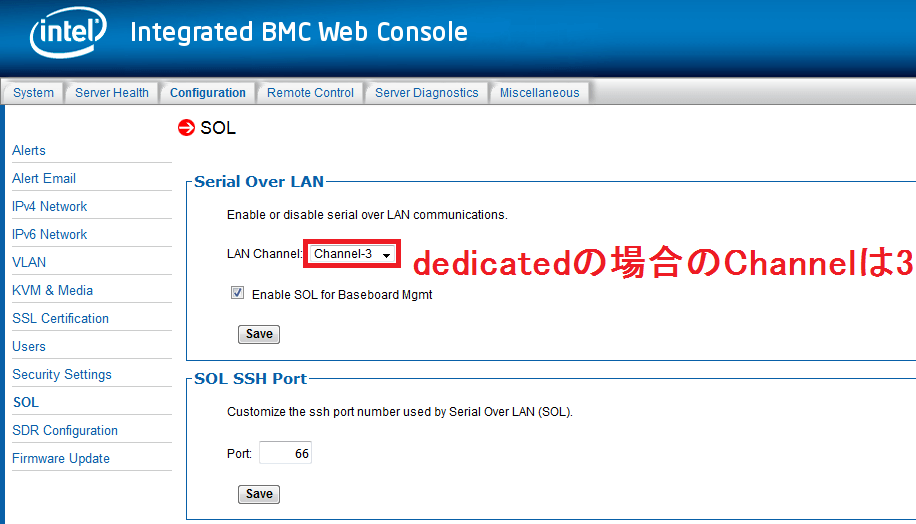Click the Intel logo
Viewport: 916px width, 524px height.
click(x=68, y=32)
